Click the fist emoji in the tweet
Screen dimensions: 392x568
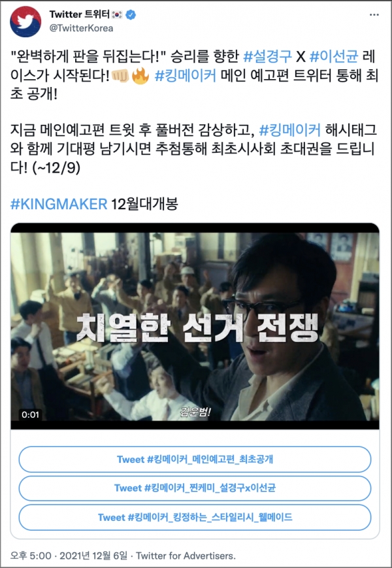pyautogui.click(x=120, y=76)
